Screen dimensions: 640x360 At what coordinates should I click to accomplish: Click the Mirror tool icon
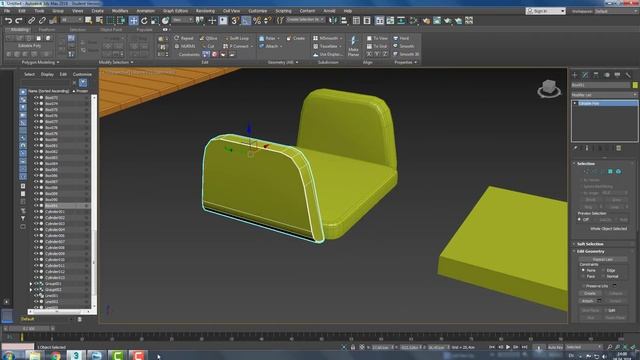click(333, 20)
